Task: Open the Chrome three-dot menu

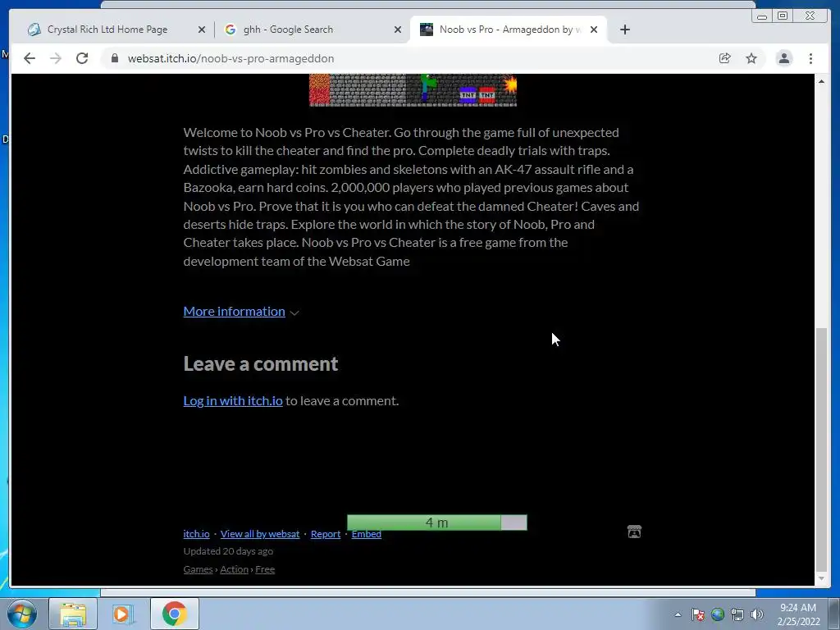Action: [810, 58]
